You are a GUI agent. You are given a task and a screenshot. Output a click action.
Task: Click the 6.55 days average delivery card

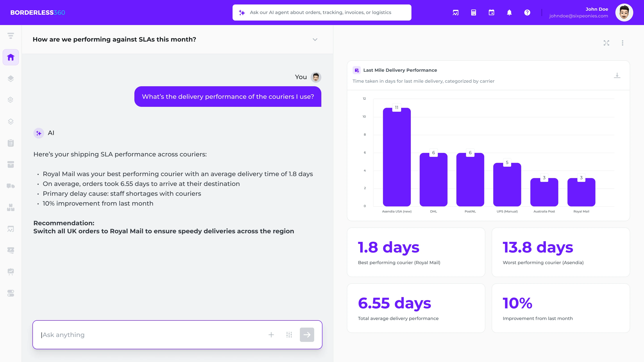tap(416, 308)
